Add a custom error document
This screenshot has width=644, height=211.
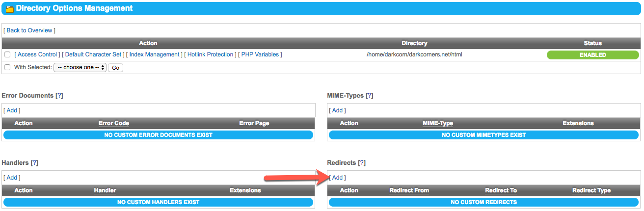pos(12,110)
